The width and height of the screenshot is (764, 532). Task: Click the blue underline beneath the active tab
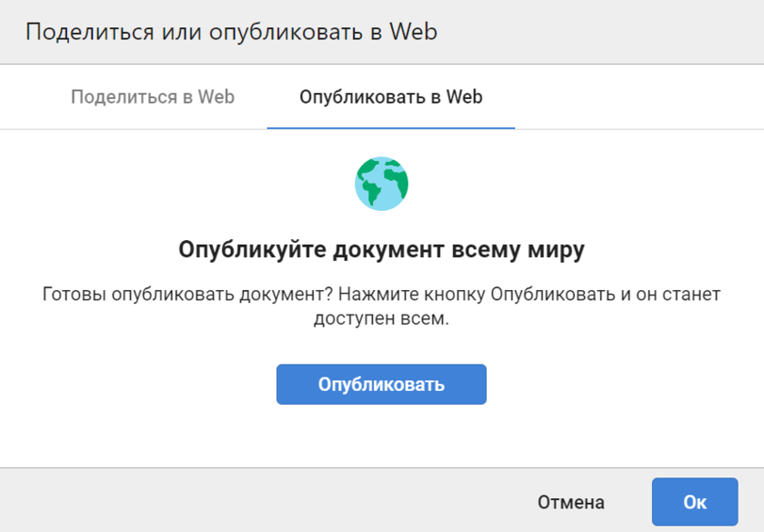tap(391, 128)
